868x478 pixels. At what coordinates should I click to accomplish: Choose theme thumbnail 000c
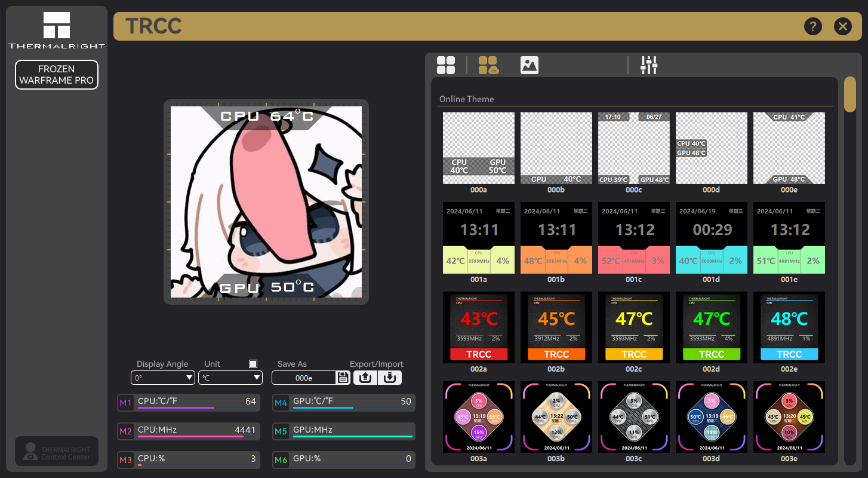(x=634, y=148)
